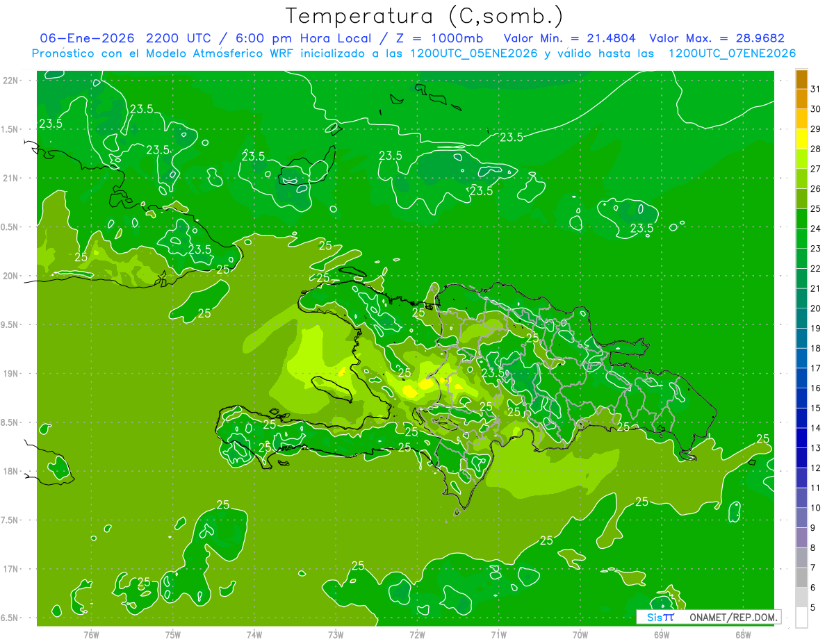
Task: Pick the olive-green swatch between 25 and 26
Action: pyautogui.click(x=801, y=198)
